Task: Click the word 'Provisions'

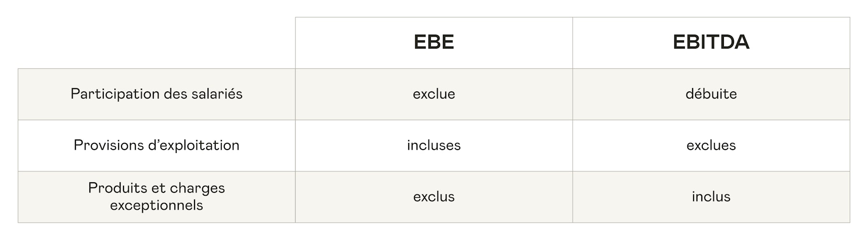Action: point(102,145)
